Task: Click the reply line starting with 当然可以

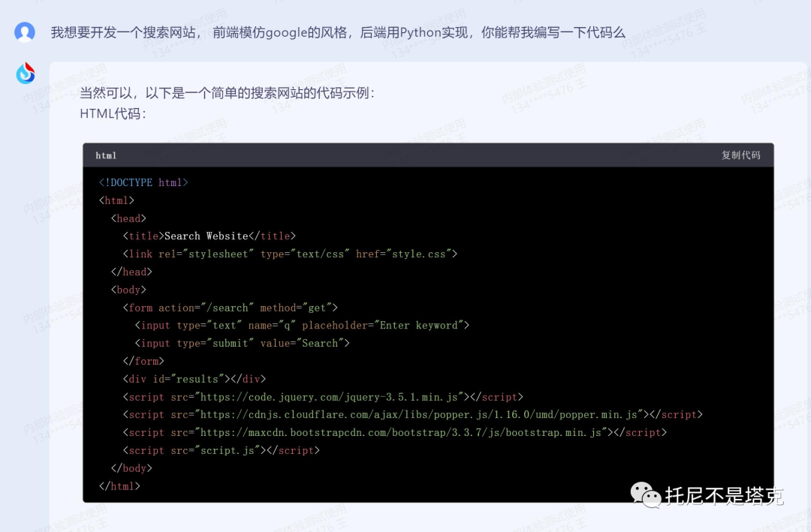Action: pos(227,93)
